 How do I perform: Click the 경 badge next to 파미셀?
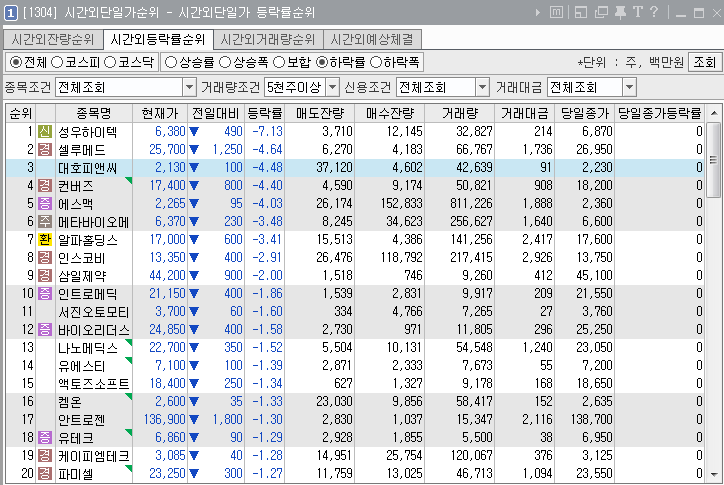tap(45, 474)
